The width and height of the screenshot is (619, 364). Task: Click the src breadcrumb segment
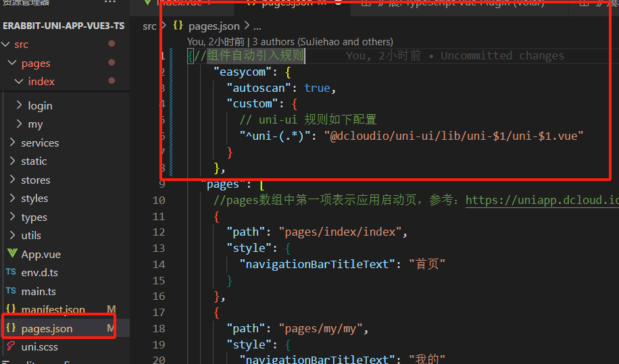[149, 26]
